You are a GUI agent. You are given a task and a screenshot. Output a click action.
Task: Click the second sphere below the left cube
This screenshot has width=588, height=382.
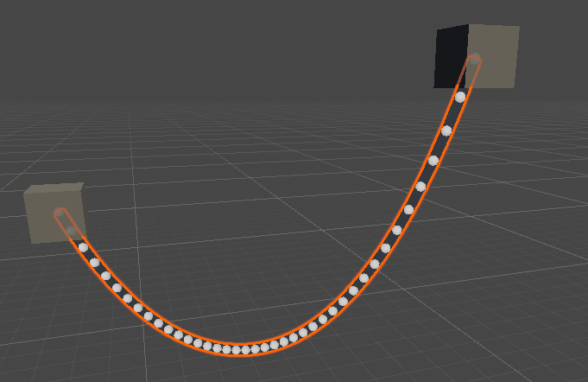pyautogui.click(x=94, y=262)
